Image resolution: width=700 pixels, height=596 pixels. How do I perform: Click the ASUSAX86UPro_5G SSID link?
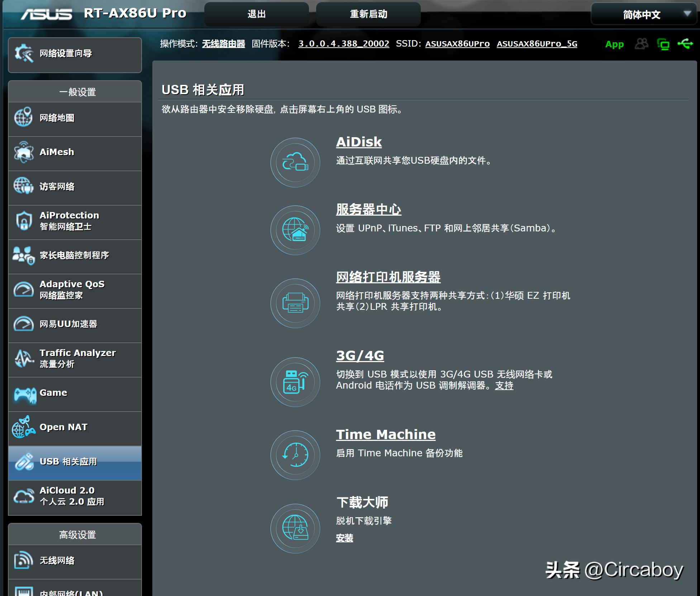click(536, 44)
